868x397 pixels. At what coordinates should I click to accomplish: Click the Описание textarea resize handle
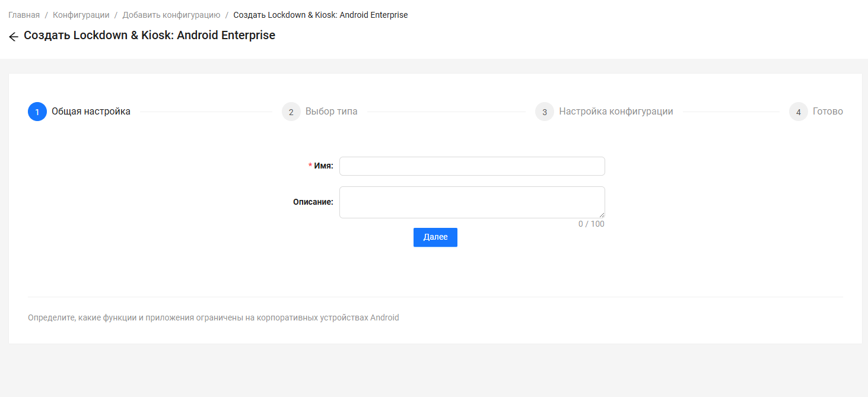(x=602, y=215)
